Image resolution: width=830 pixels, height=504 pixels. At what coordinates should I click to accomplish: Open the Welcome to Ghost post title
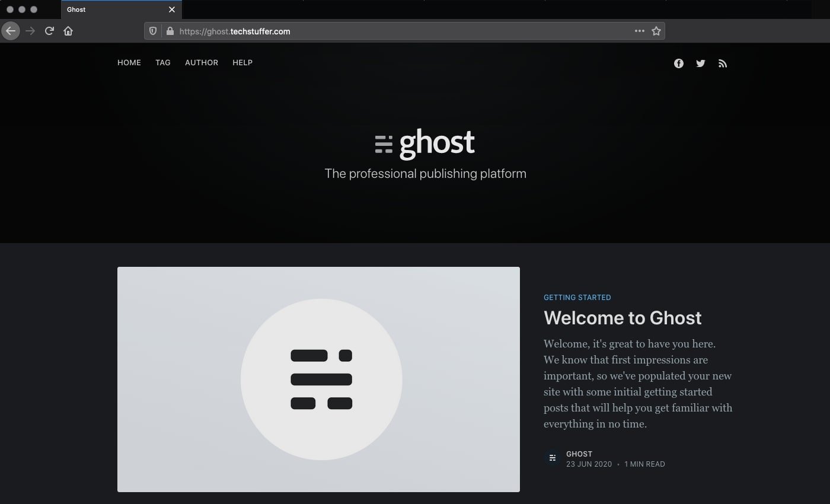click(622, 318)
